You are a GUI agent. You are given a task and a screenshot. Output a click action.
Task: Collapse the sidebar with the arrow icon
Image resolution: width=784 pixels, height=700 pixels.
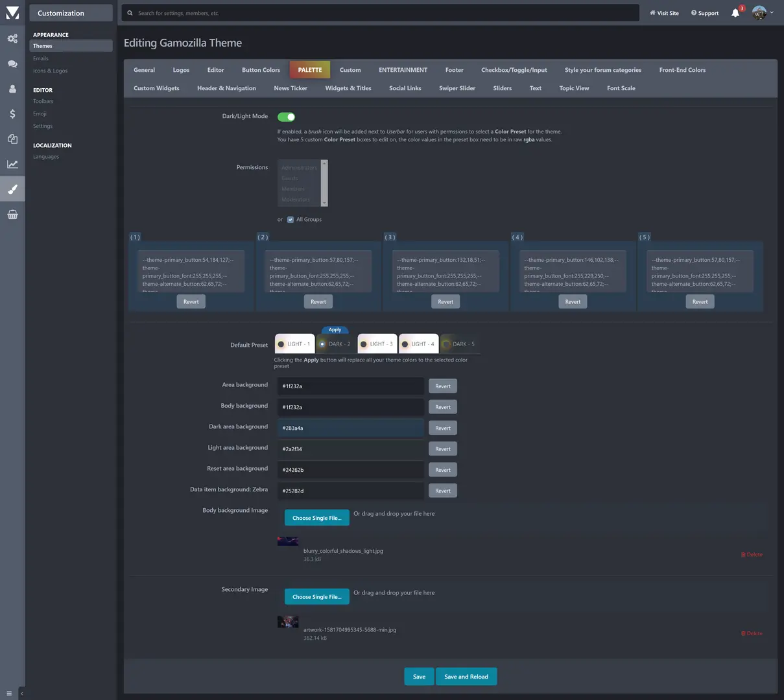[x=21, y=693]
